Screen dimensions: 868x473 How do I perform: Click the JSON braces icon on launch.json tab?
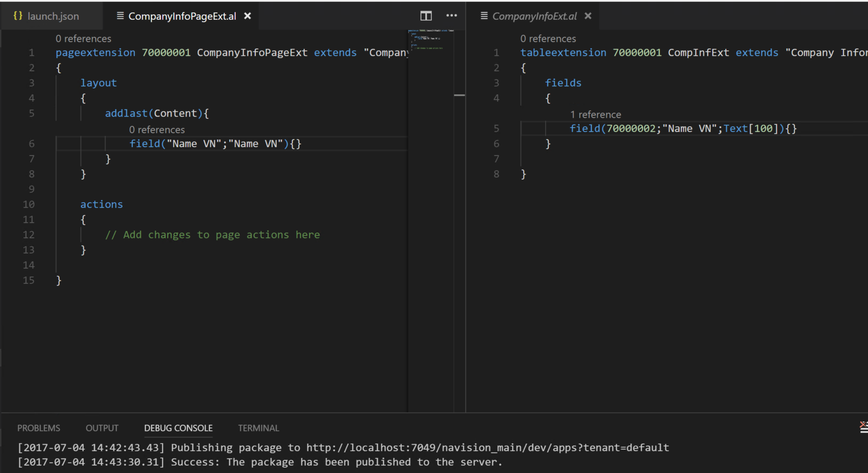coord(18,15)
